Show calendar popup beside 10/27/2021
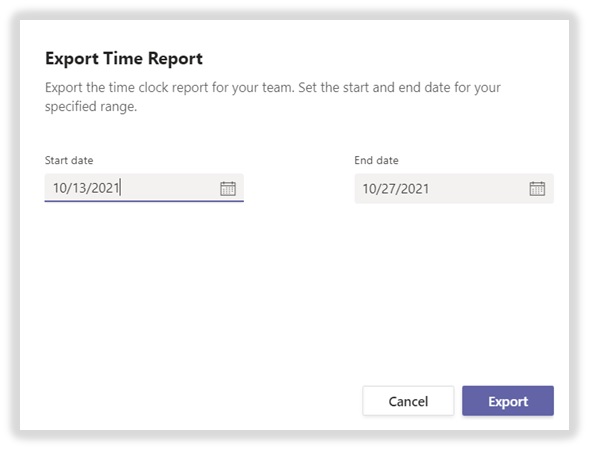The image size is (589, 450). point(537,188)
